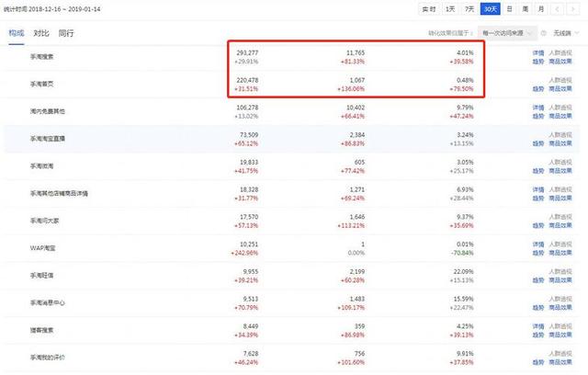Switch to the 构成 tab
This screenshot has width=588, height=375.
pos(17,33)
